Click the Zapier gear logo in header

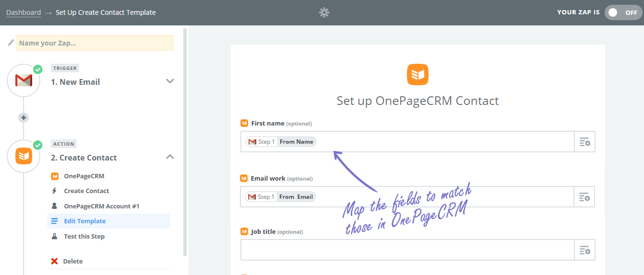pyautogui.click(x=324, y=12)
